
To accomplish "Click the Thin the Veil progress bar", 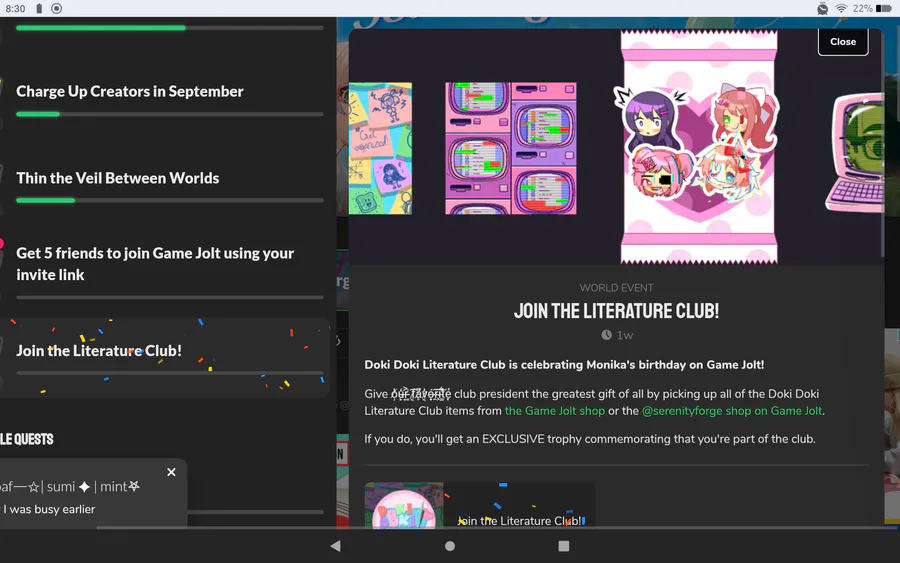I will point(170,200).
